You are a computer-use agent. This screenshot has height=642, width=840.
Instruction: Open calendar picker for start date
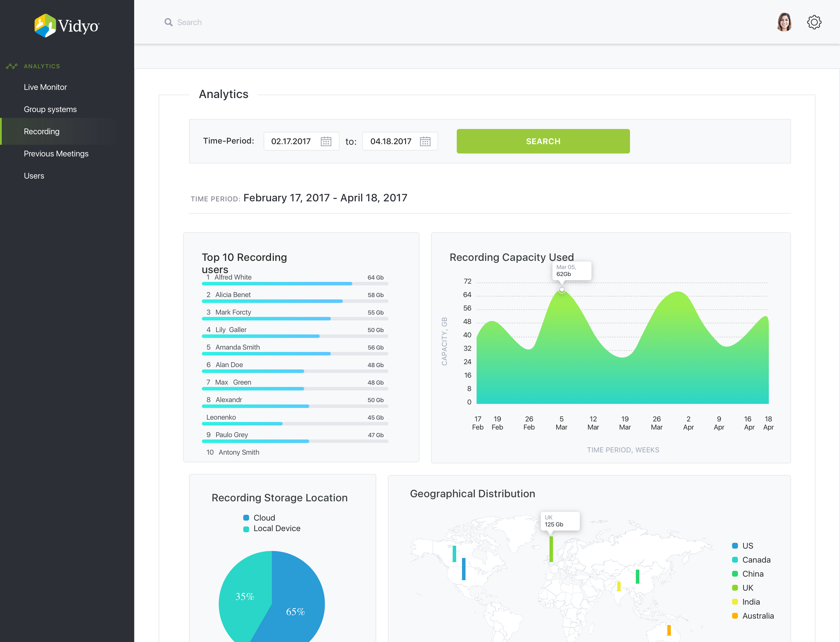[326, 142]
